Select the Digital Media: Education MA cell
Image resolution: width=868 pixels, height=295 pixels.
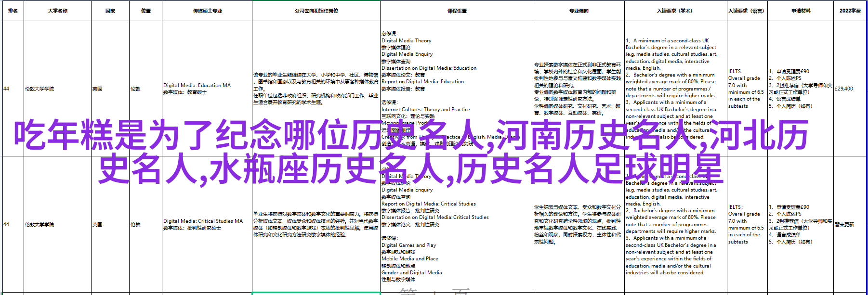207,89
